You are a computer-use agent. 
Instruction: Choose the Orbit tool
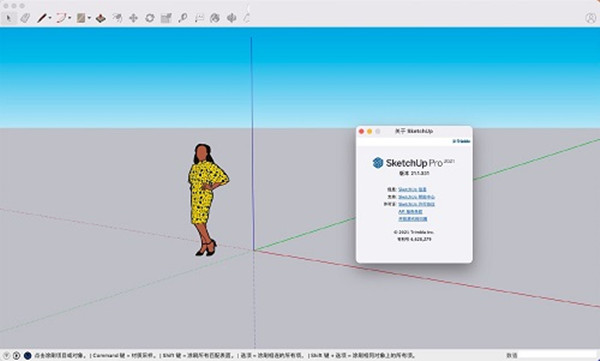click(x=232, y=18)
